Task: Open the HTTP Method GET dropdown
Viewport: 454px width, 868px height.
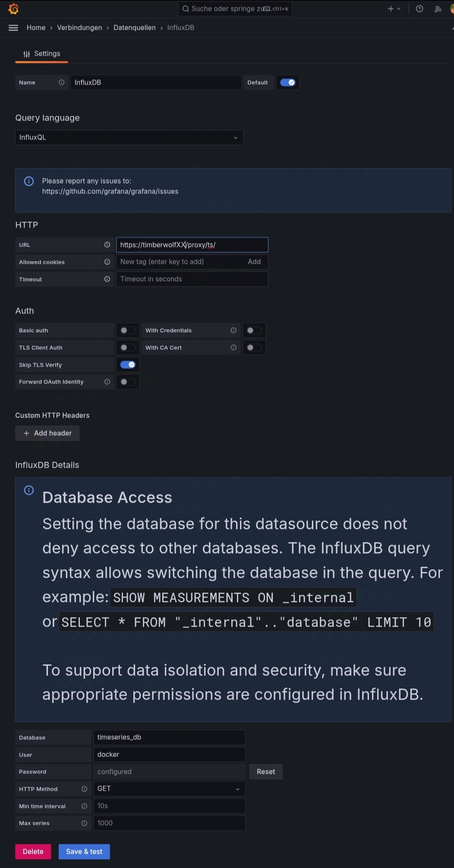Action: coord(169,789)
